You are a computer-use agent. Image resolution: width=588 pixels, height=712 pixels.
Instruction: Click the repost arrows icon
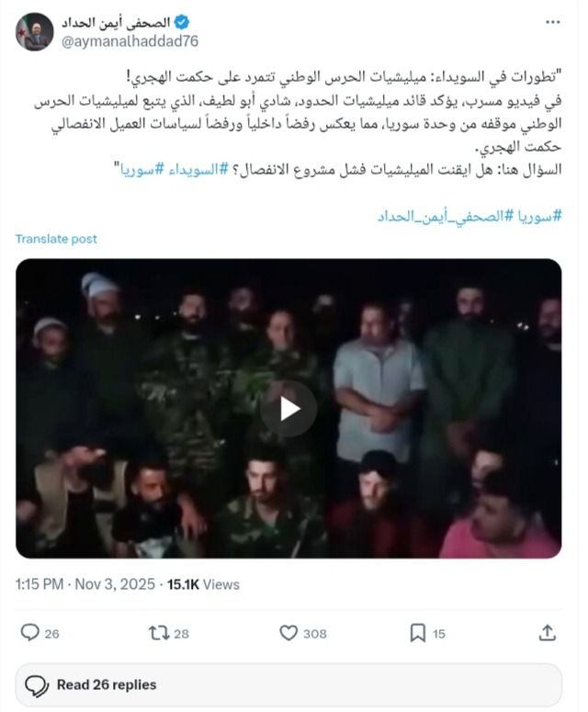pos(159,633)
